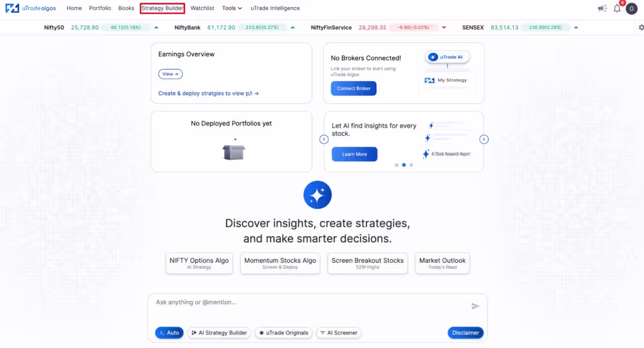Select NIFTY Options Algo suggestion

coord(199,263)
